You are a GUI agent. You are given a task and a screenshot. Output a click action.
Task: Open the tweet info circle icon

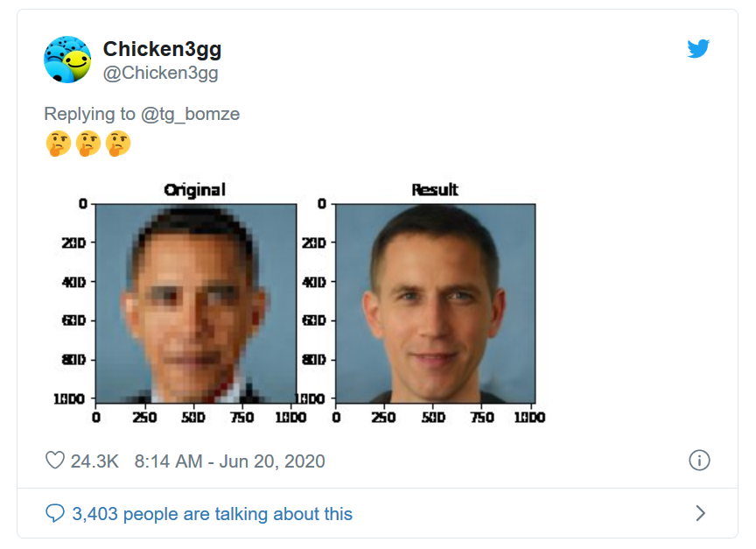pos(699,461)
